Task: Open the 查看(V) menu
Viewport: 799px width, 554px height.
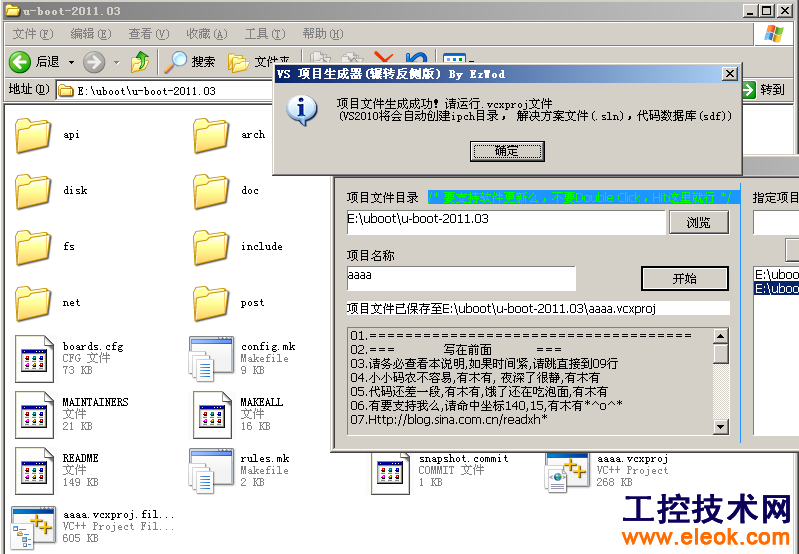Action: tap(148, 34)
